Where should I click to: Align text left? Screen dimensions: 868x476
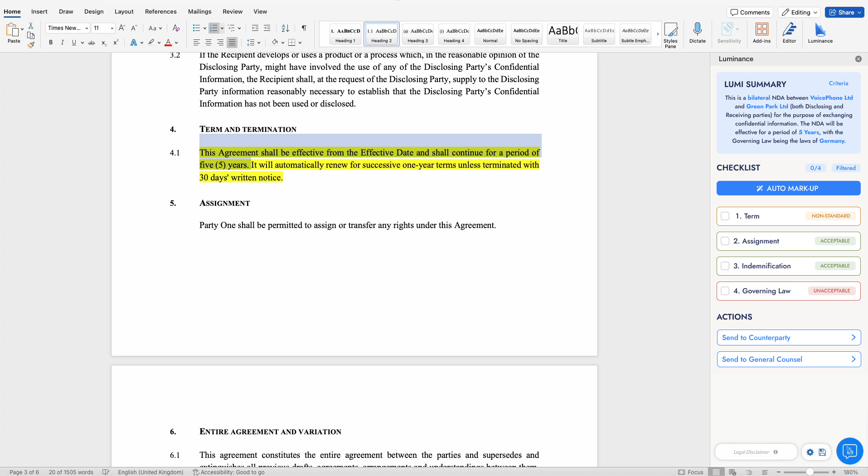point(196,43)
